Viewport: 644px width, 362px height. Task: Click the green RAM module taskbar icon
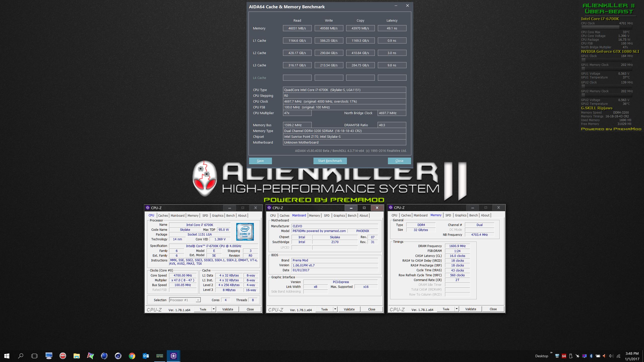pos(159,356)
